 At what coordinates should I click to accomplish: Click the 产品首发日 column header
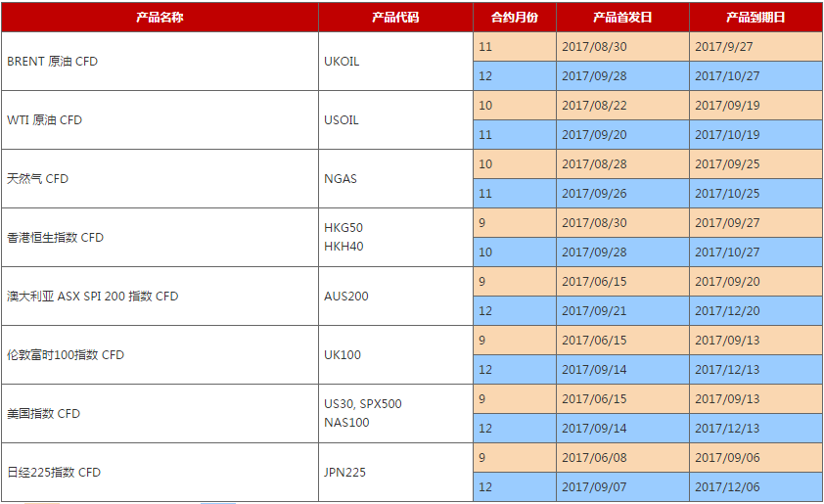(x=622, y=18)
